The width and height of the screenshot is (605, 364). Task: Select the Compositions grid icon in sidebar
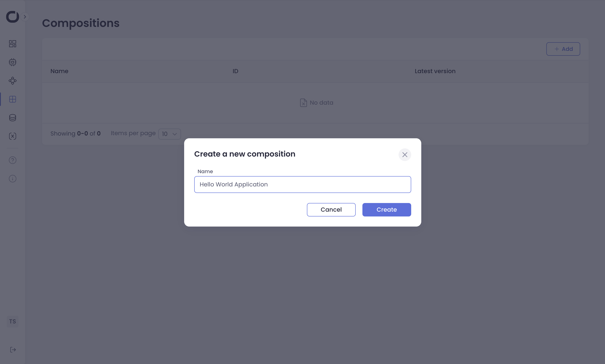pos(12,99)
